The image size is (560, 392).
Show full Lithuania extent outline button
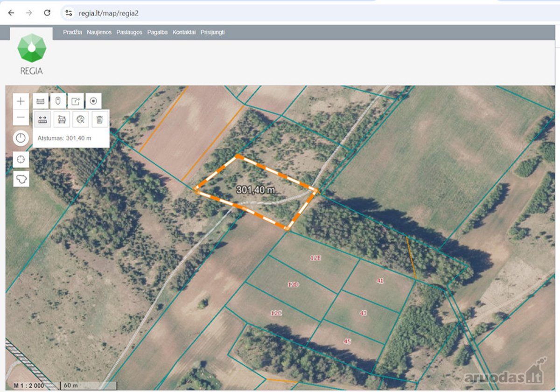(x=21, y=179)
